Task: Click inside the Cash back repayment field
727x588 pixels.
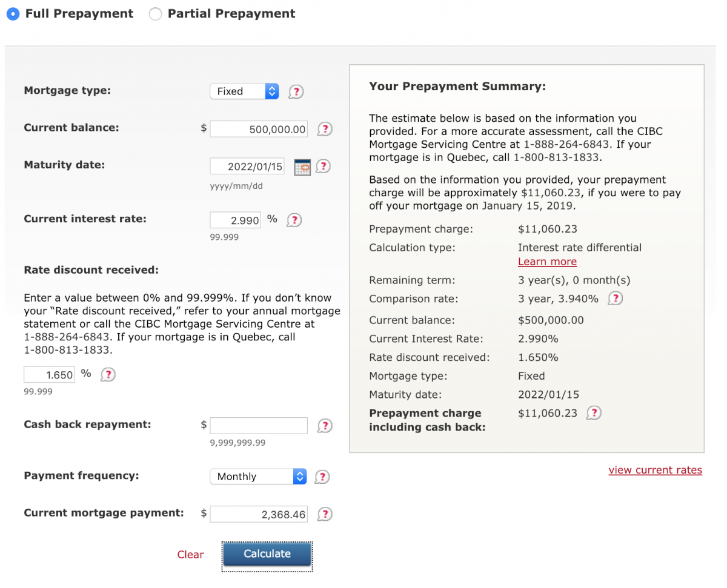Action: pyautogui.click(x=259, y=426)
